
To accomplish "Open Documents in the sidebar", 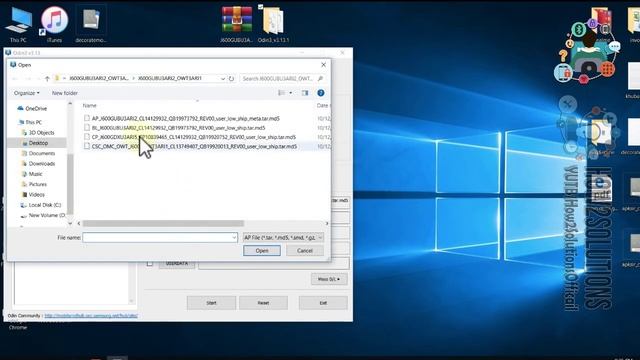I will coord(38,153).
